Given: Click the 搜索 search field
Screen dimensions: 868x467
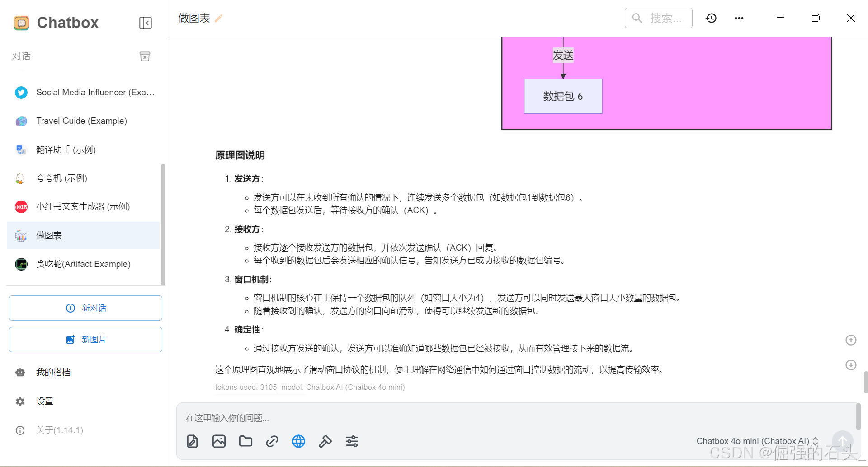Looking at the screenshot, I should click(658, 18).
